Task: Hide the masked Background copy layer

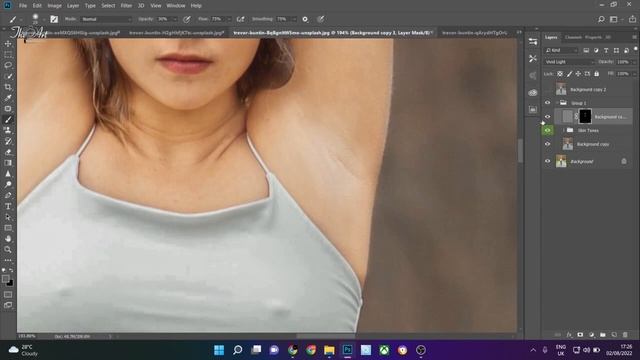Action: (548, 117)
